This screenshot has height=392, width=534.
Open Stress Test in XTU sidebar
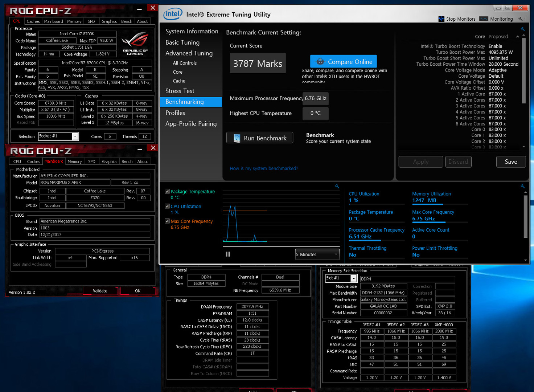click(x=180, y=91)
